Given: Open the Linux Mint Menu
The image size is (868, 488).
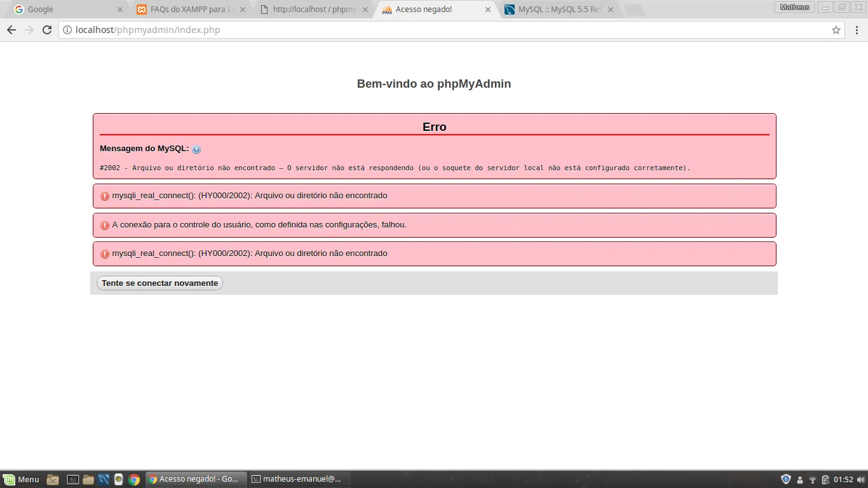Looking at the screenshot, I should pos(21,480).
